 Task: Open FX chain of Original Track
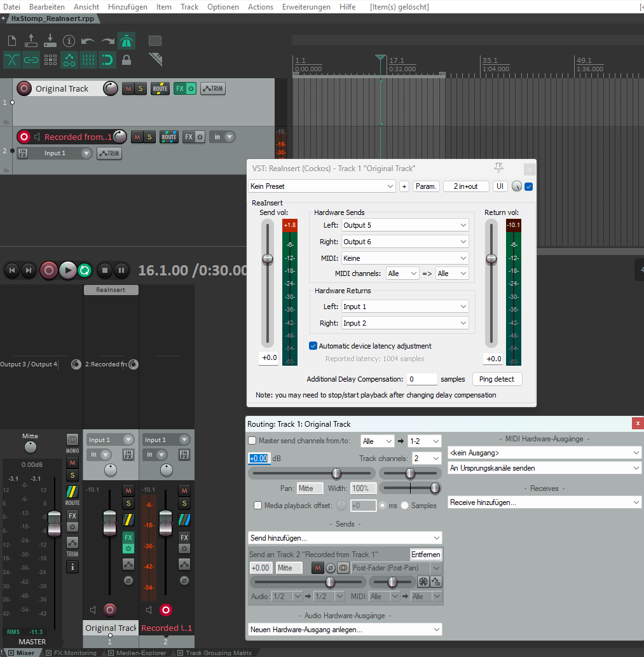click(180, 88)
